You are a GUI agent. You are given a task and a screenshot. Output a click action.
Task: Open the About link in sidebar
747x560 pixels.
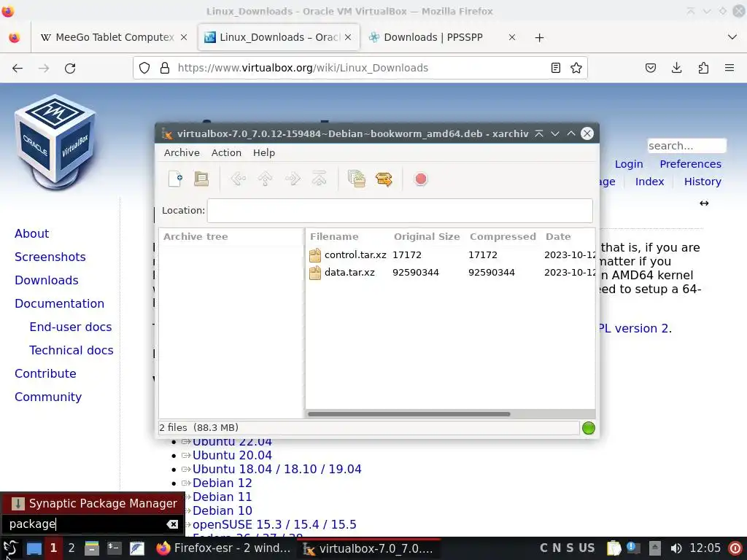coord(31,234)
